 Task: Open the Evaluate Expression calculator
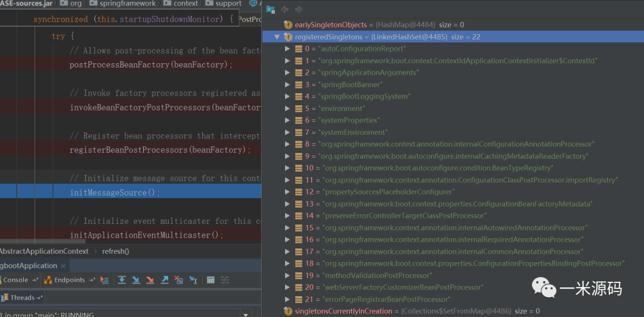(210, 280)
